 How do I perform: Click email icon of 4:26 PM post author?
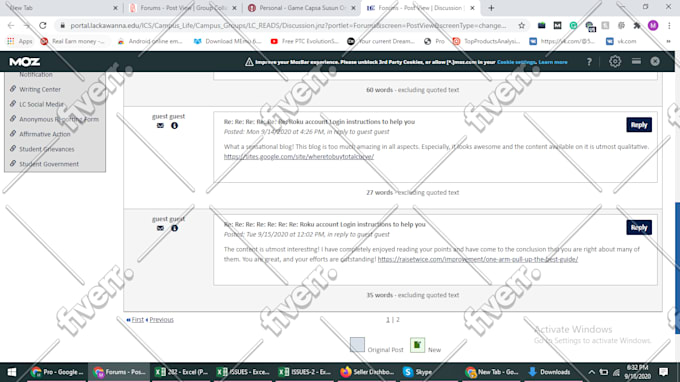160,126
